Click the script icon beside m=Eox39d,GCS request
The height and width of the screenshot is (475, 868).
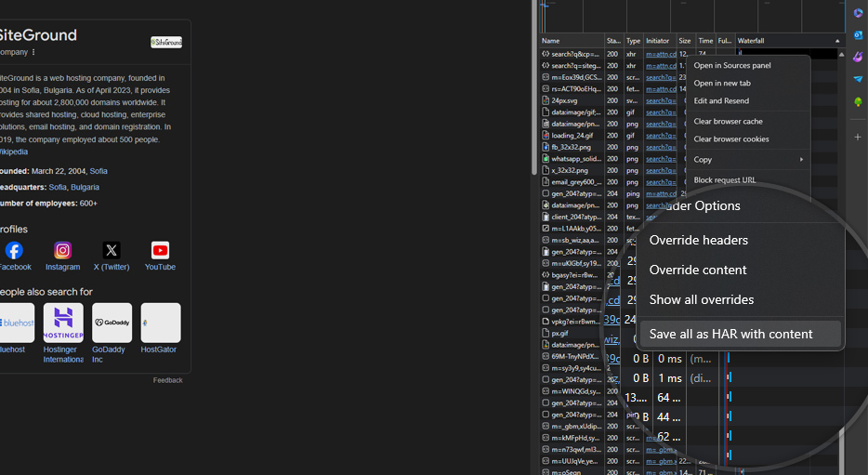tap(546, 77)
